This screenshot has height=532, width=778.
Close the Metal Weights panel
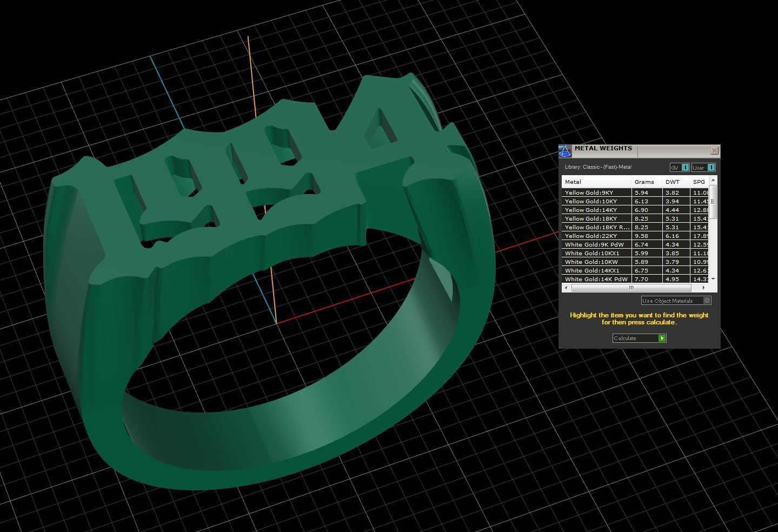click(x=714, y=150)
